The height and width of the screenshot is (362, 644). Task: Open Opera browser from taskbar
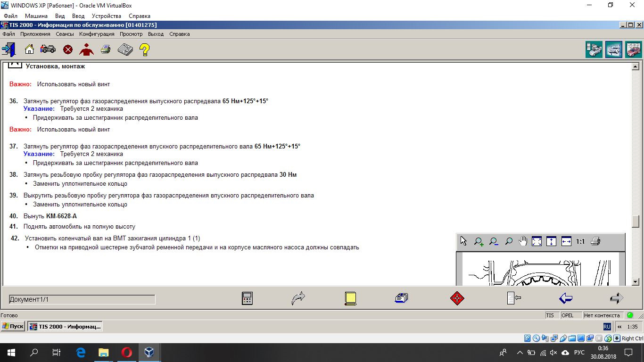click(126, 352)
